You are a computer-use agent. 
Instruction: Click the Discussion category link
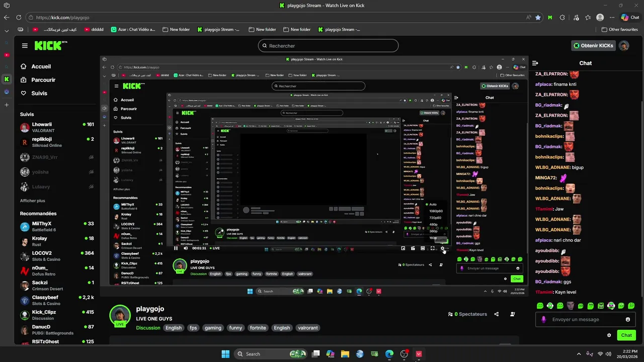click(148, 328)
